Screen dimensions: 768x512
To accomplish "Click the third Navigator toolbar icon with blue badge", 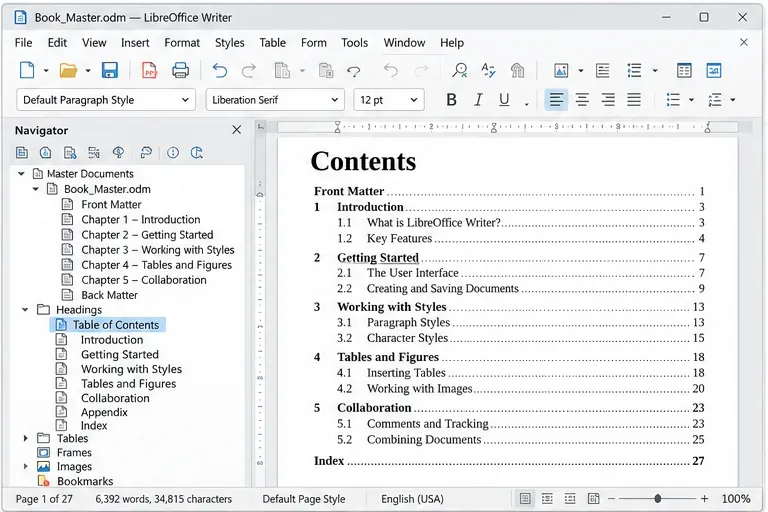I will pos(70,153).
